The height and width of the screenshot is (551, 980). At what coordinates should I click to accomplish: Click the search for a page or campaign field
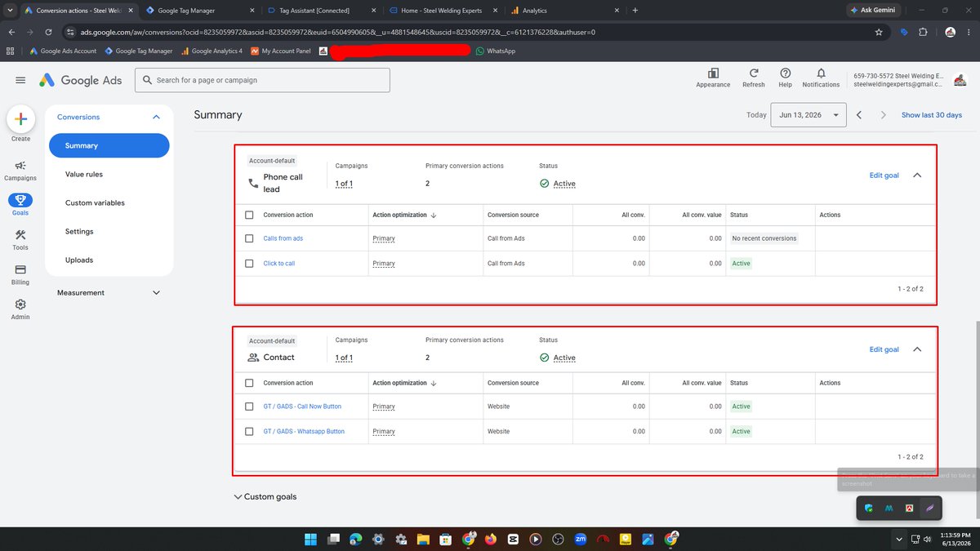262,80
